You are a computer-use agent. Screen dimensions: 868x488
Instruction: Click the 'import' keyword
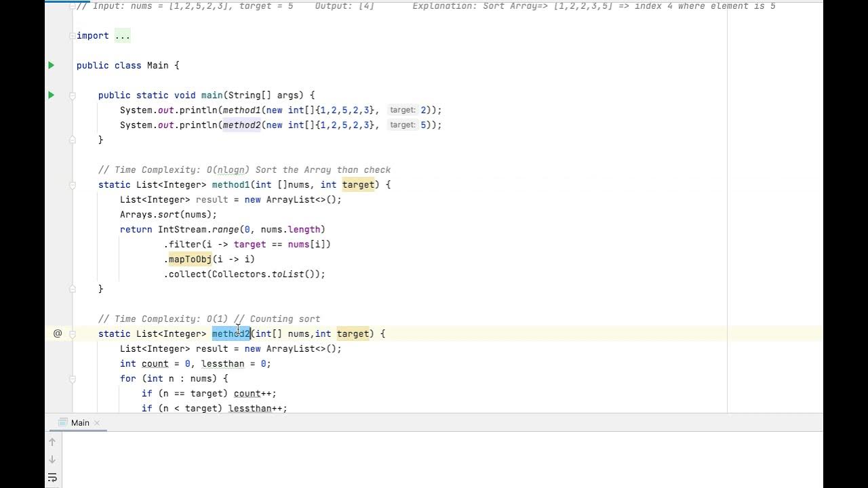92,35
